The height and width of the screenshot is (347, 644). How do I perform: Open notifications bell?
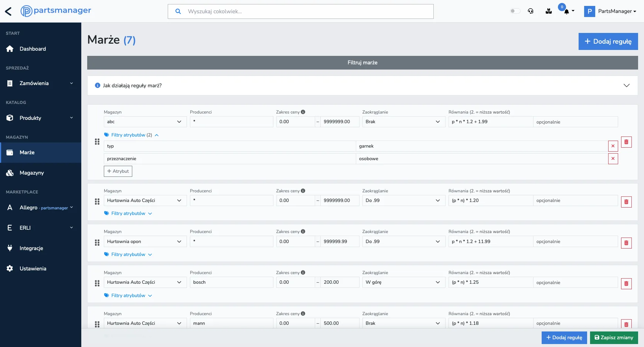point(566,11)
